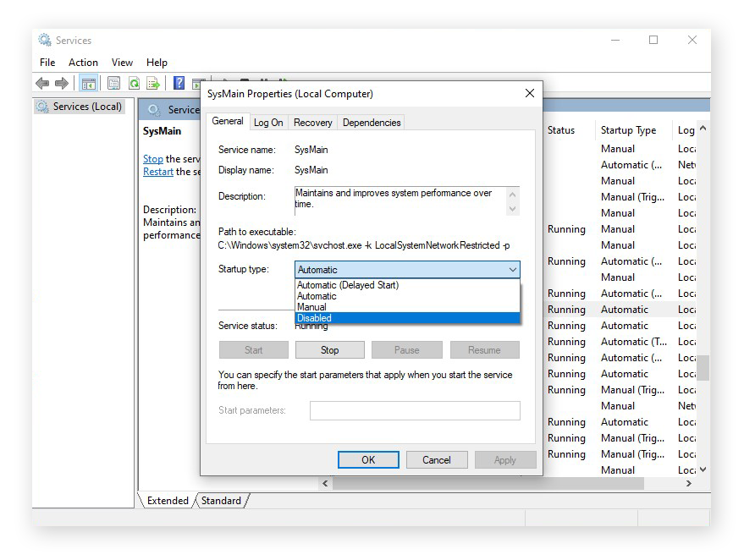Open the Startup type dropdown
The height and width of the screenshot is (560, 744).
(x=513, y=268)
